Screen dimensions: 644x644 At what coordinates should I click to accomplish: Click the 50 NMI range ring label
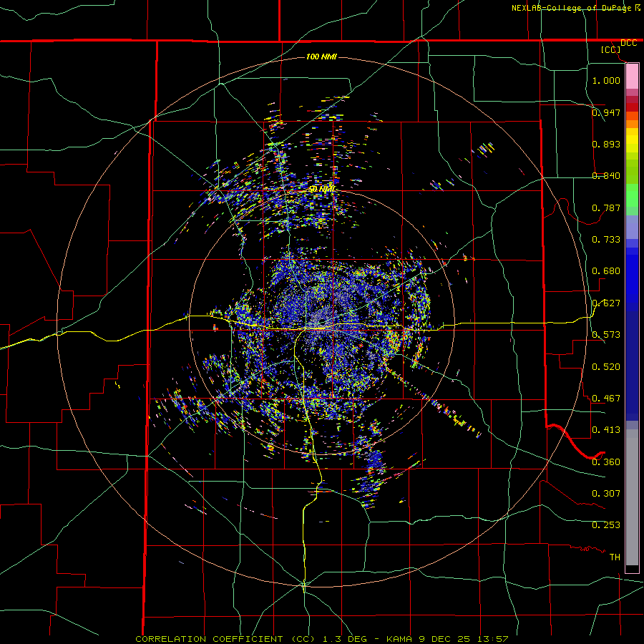point(323,189)
